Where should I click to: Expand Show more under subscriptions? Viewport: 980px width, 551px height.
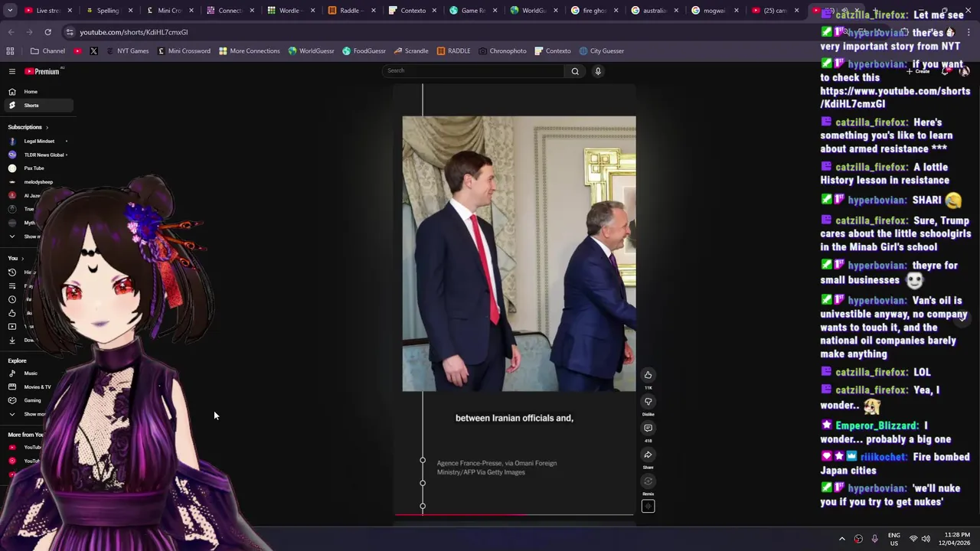tap(27, 236)
